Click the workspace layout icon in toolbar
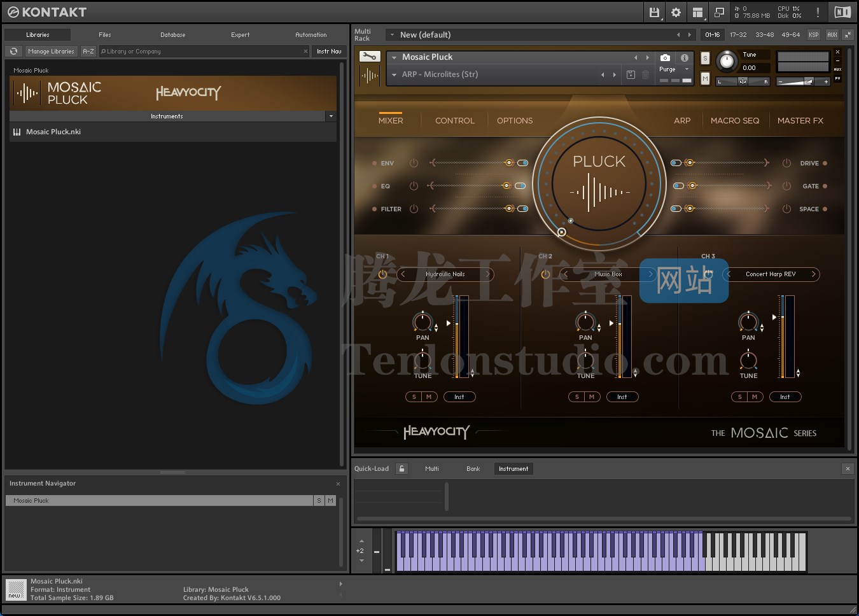 [x=697, y=12]
